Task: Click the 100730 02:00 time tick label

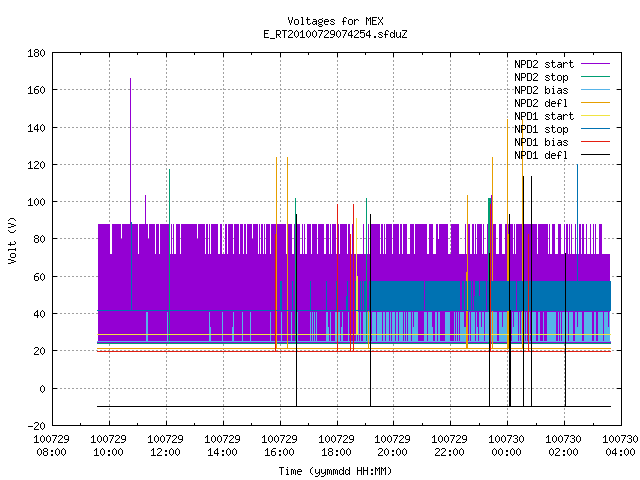Action: [x=564, y=446]
